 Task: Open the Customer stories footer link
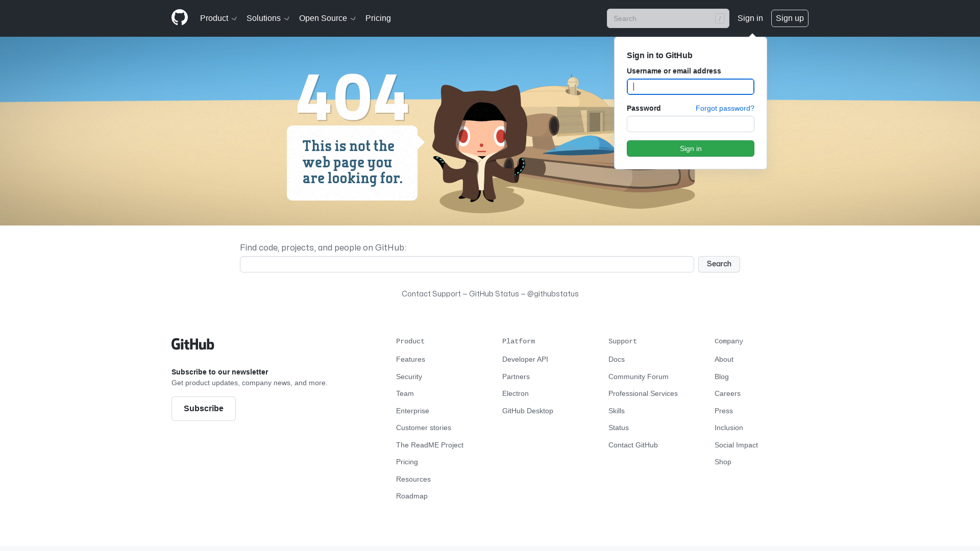[x=424, y=428]
